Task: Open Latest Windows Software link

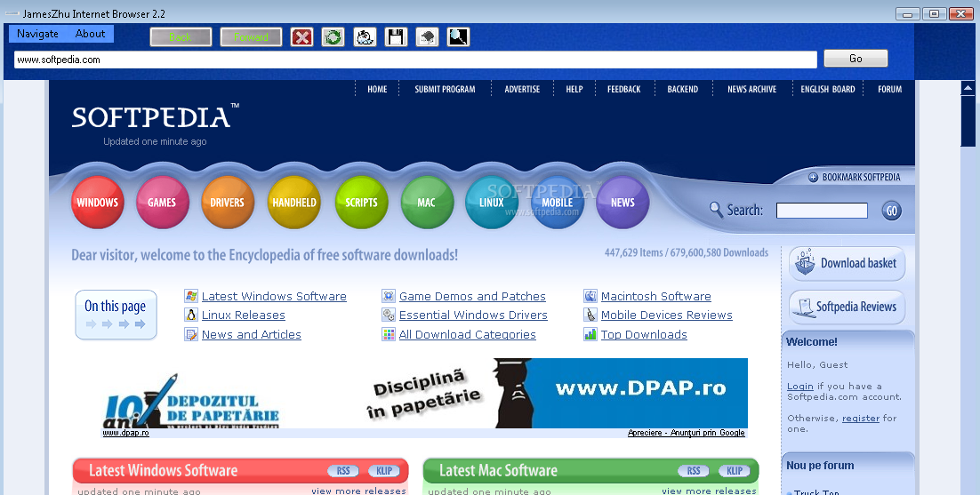Action: [x=274, y=297]
